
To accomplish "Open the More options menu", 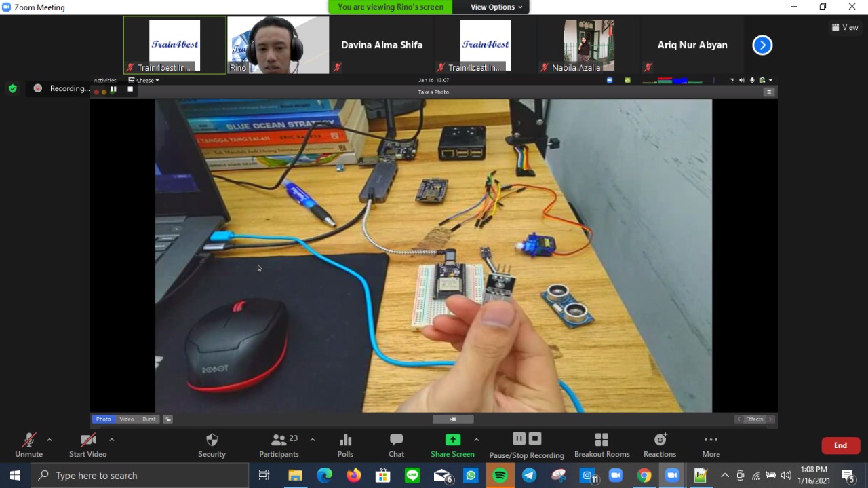I will pyautogui.click(x=711, y=445).
